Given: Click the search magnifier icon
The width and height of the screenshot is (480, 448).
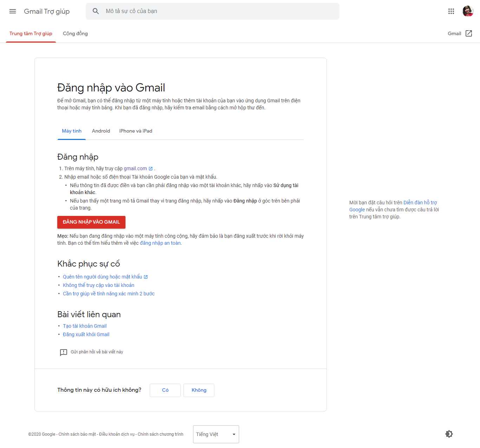Looking at the screenshot, I should tap(96, 11).
